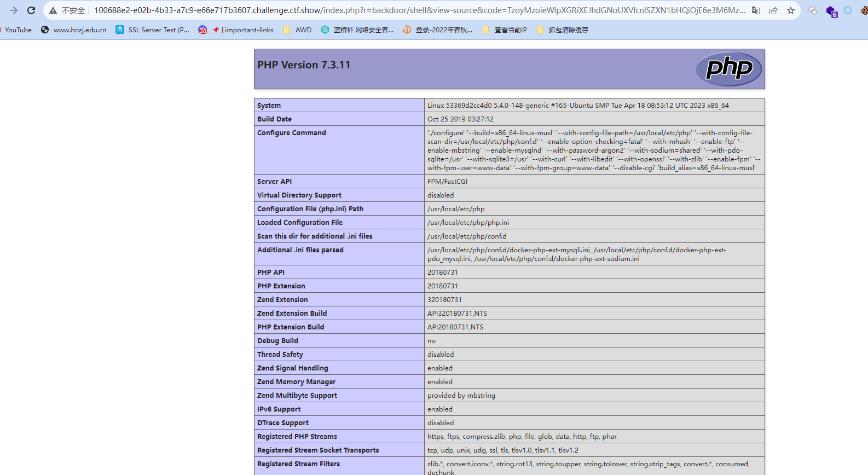Open the Google Translate page icon
868x475 pixels.
(756, 10)
